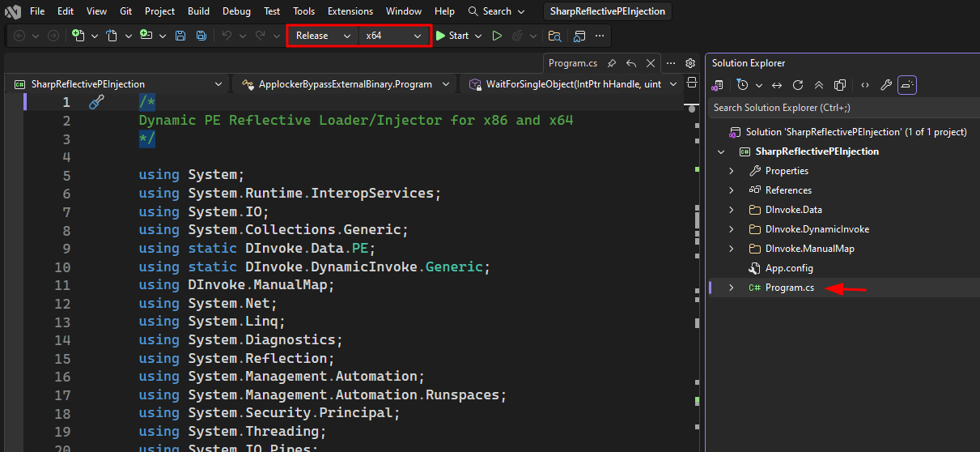The image size is (980, 452).
Task: Click the Add Item toolbar icon
Action: (146, 36)
